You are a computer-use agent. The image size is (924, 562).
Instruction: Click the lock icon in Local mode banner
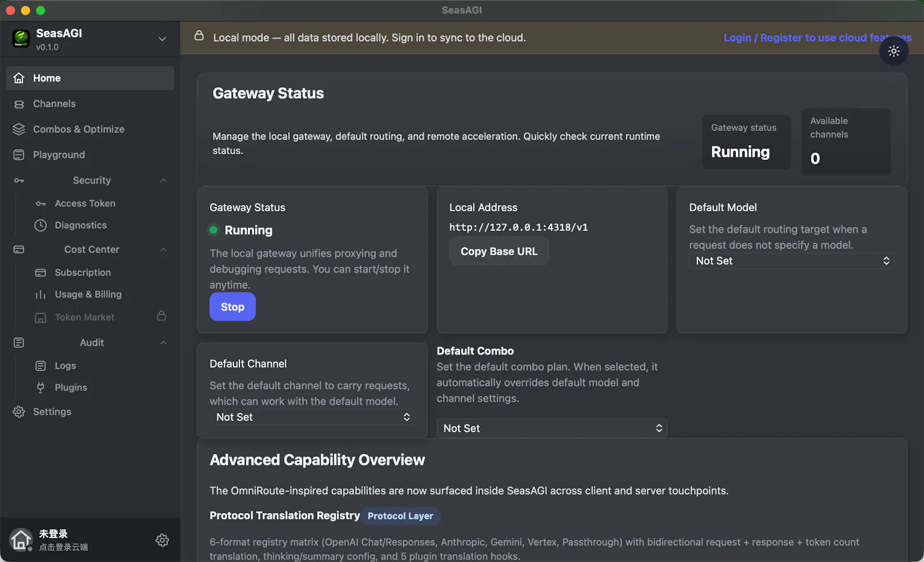(199, 36)
